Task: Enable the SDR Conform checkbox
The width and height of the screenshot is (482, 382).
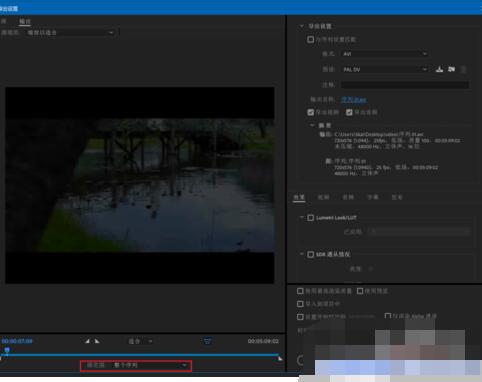Action: coord(311,254)
